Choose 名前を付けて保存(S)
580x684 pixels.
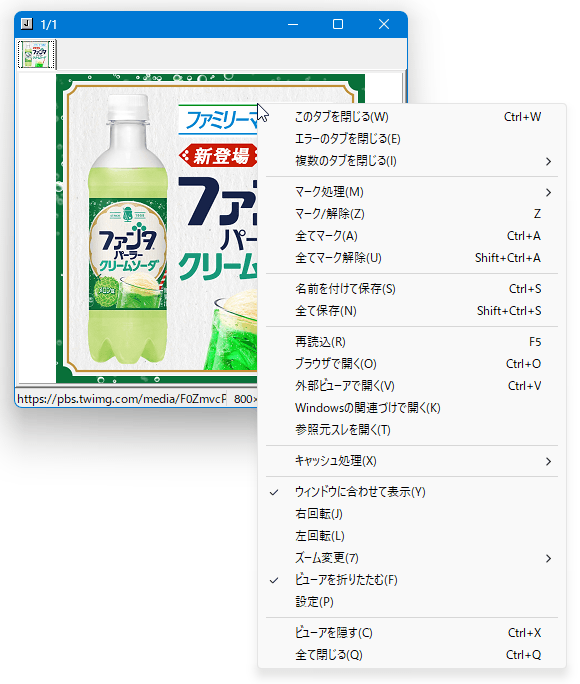(412, 289)
